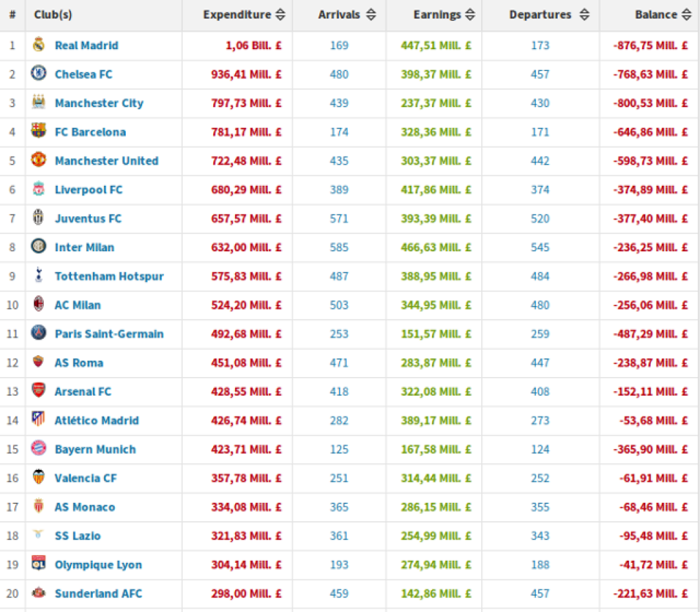Click Real Madrid's 1,06 Bill. £ expenditure
This screenshot has height=612, width=700.
click(x=254, y=46)
